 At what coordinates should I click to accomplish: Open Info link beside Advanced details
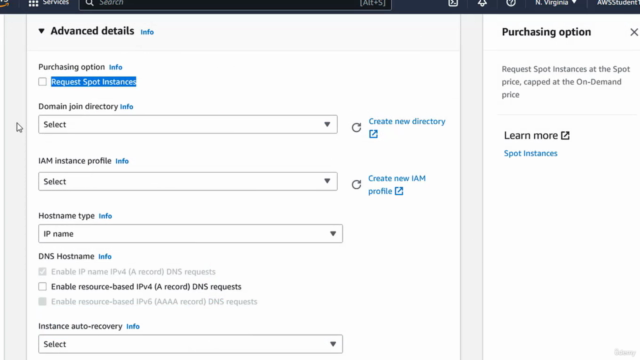[147, 32]
